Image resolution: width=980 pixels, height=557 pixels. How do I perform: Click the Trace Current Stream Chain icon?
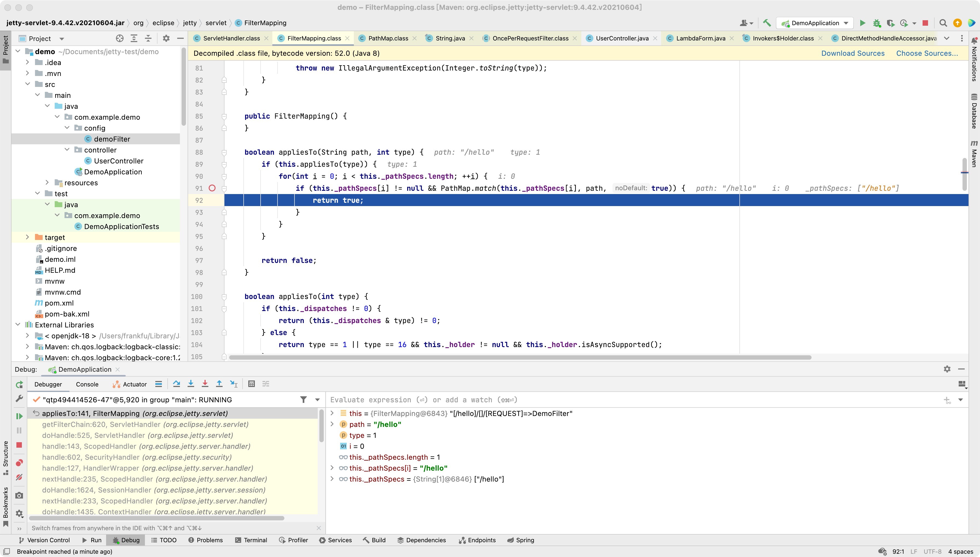tap(266, 384)
